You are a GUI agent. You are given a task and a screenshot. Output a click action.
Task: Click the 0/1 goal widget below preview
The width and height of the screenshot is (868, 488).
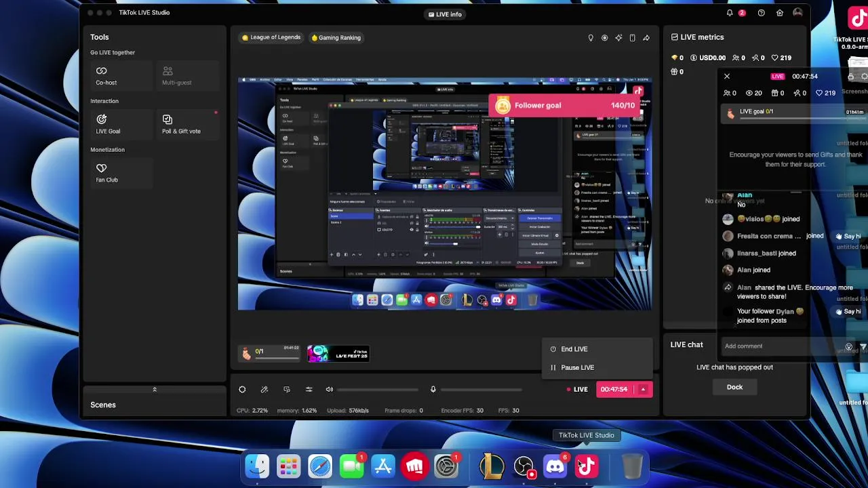(x=271, y=353)
